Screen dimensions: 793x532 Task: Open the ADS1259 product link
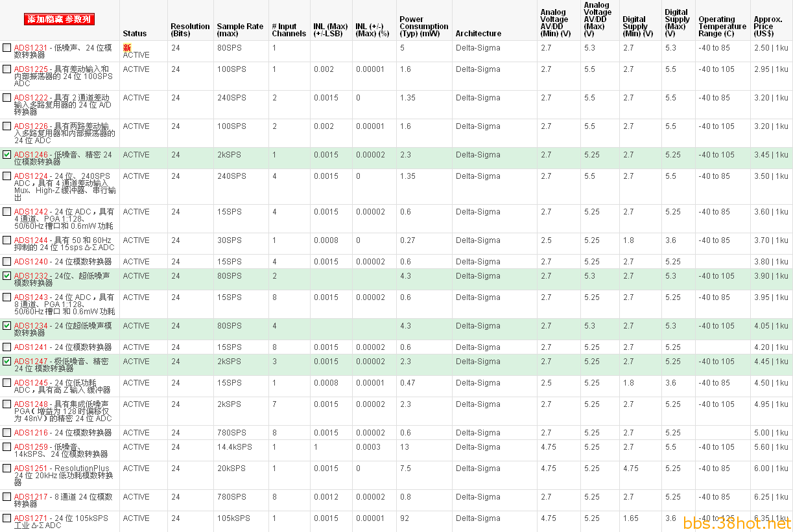coord(31,447)
